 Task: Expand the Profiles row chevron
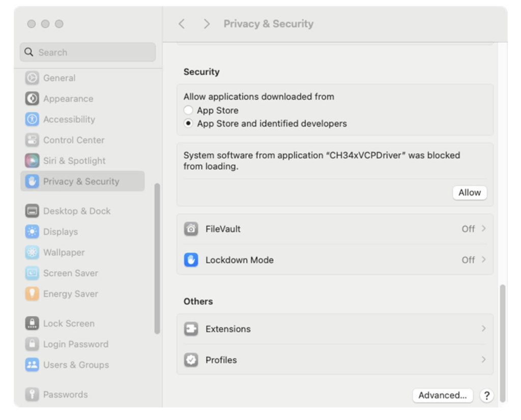(483, 360)
